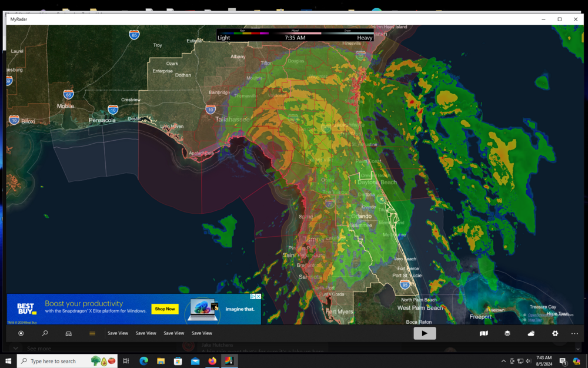Screen dimensions: 588x368
Task: Click the I-65 shield above Mobile
Action: pos(68,94)
